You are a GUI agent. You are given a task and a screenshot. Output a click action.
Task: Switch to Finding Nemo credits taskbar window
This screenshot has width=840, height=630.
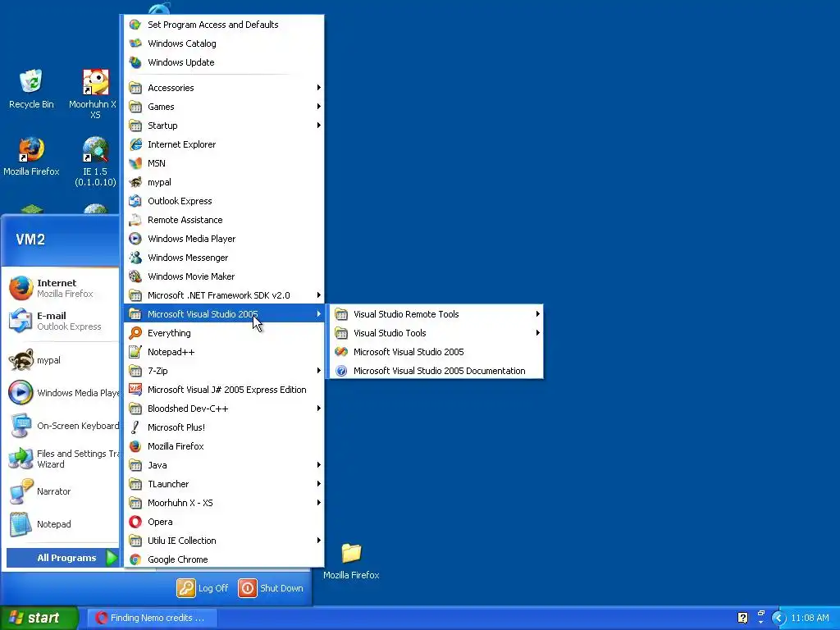click(x=152, y=618)
